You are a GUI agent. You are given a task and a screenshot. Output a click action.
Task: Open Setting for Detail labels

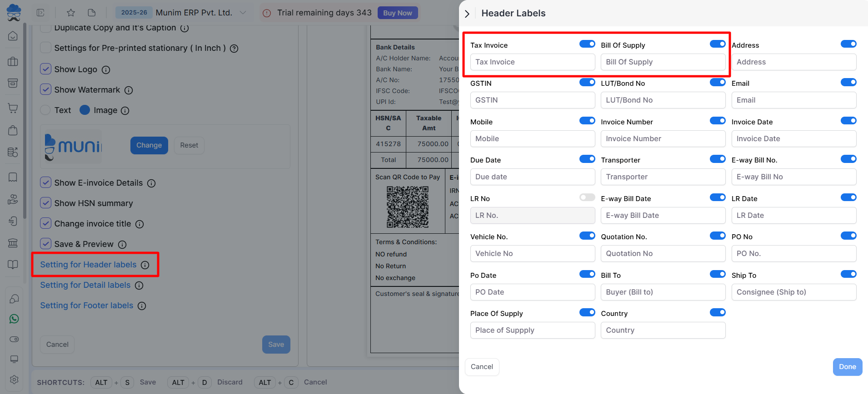[x=85, y=285]
